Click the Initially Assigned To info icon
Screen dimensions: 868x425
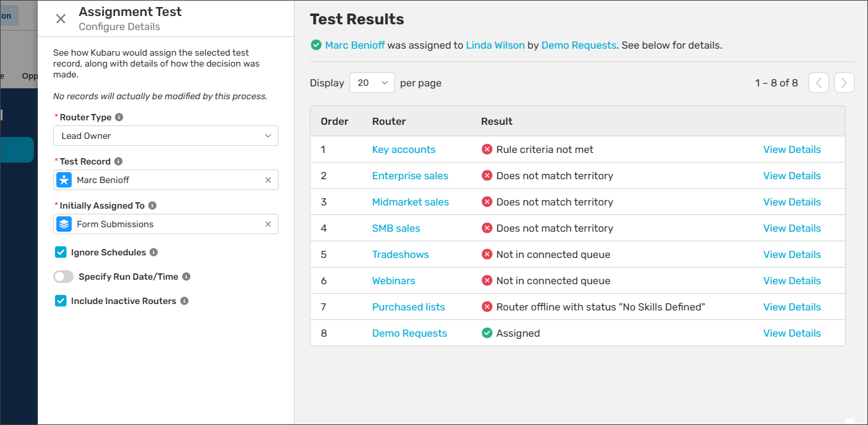[152, 206]
